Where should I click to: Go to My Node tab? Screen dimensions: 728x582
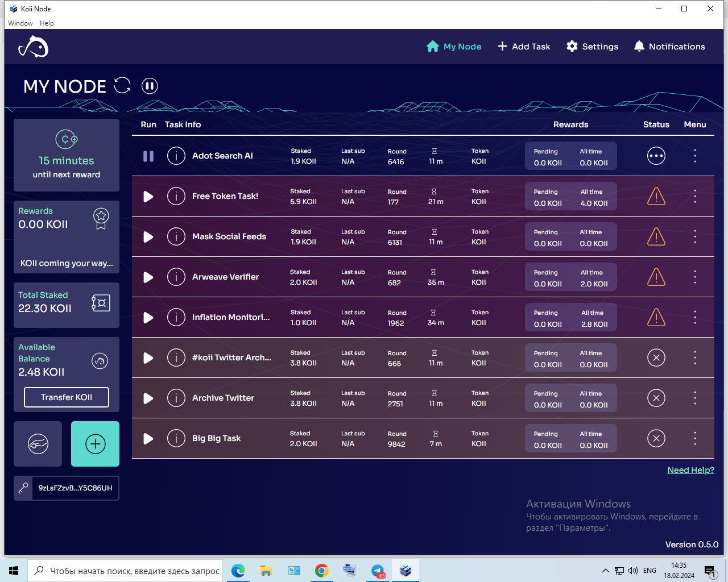click(454, 47)
